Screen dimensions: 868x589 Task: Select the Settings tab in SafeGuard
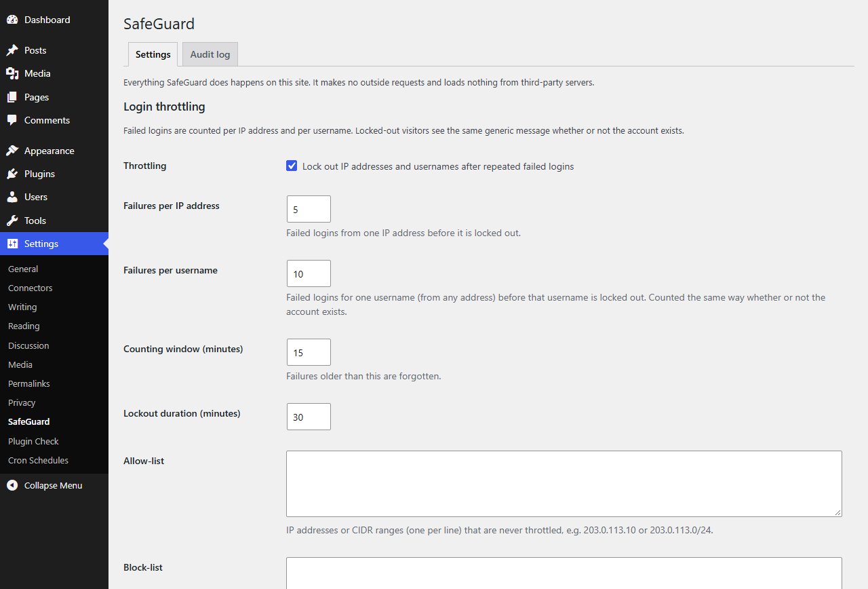point(153,54)
